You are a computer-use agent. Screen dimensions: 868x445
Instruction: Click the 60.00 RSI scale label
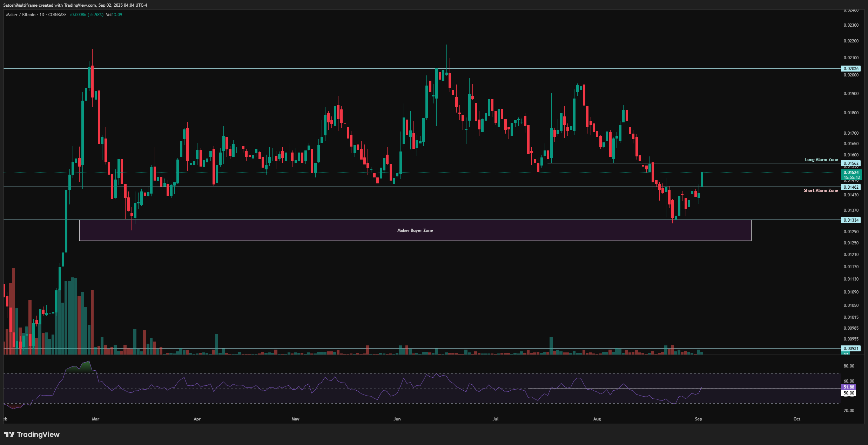(x=849, y=381)
